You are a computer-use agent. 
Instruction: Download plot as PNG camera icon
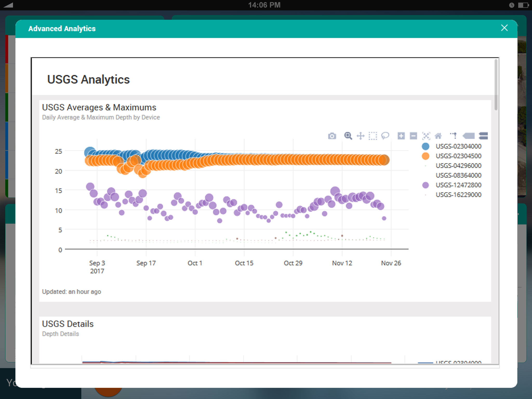pyautogui.click(x=332, y=136)
